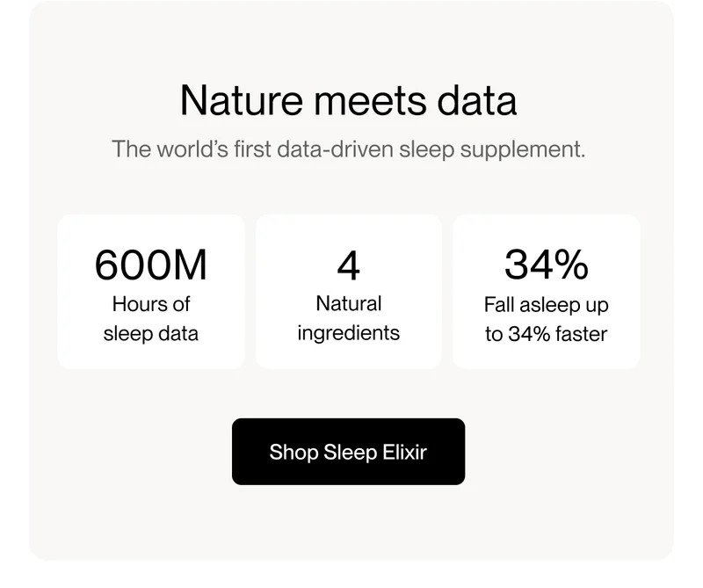Click the Fall asleep up to 34% faster text
This screenshot has height=588, width=703.
pos(547,319)
